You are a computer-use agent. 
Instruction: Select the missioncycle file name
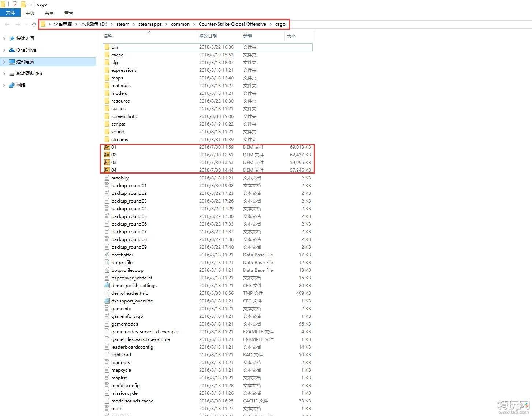pos(124,393)
